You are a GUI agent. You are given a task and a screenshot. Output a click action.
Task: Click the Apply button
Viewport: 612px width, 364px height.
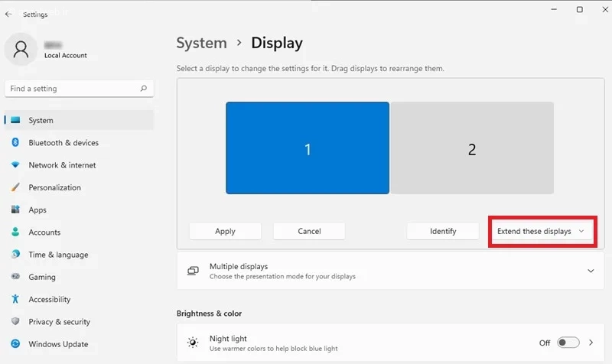[x=225, y=231]
